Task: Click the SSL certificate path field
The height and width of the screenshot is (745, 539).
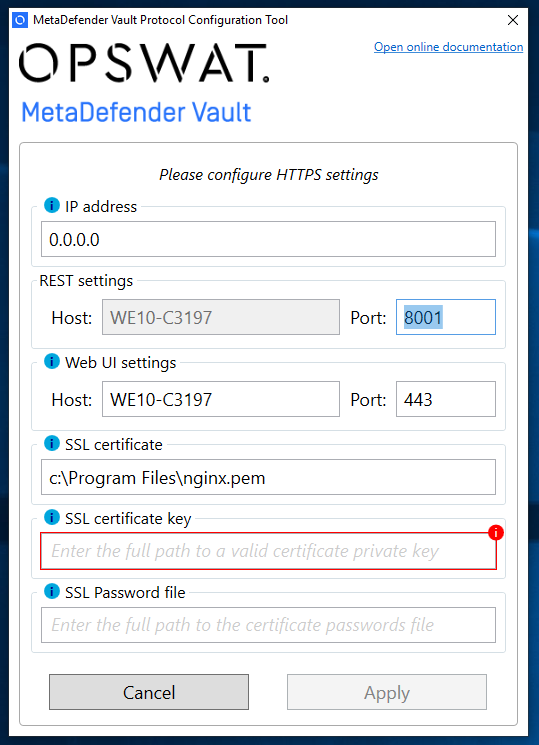Action: (x=269, y=477)
